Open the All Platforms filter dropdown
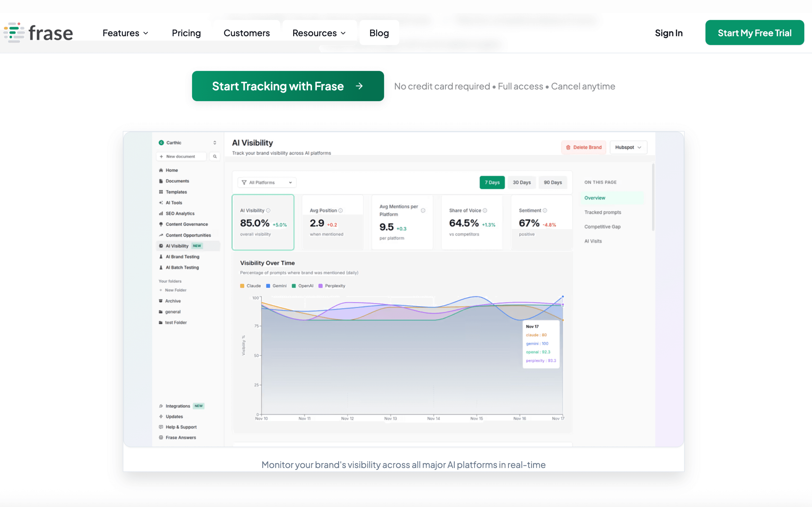 267,183
